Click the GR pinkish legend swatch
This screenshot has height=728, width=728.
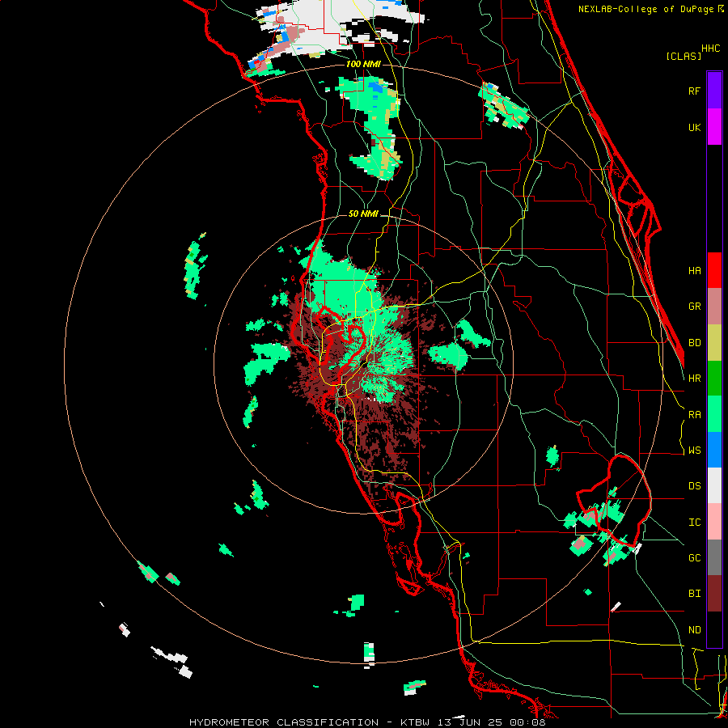click(x=714, y=307)
